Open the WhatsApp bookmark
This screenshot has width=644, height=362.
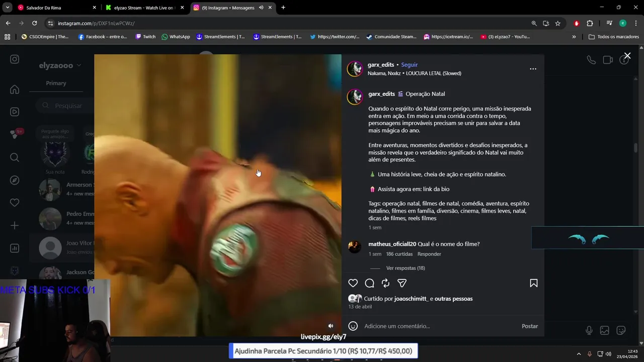point(176,37)
